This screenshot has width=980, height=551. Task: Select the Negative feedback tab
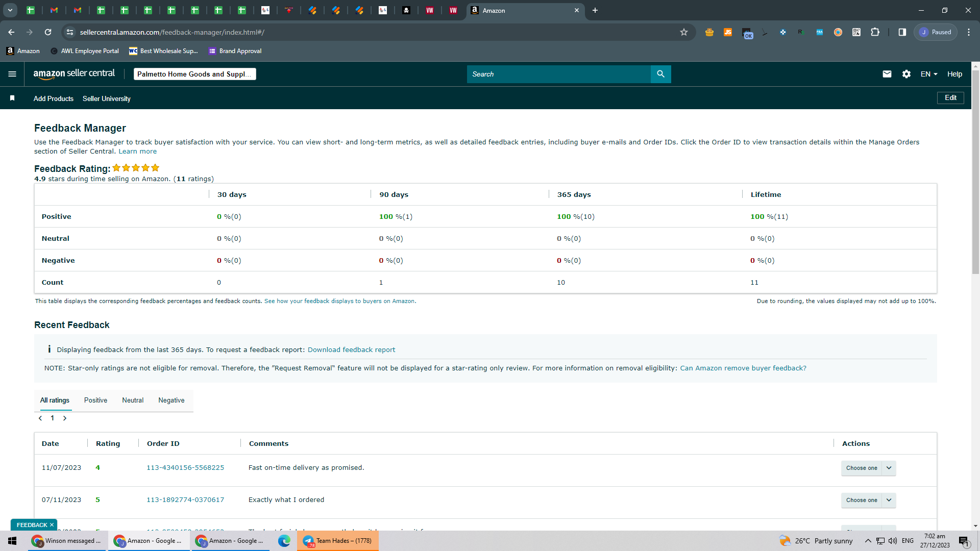171,400
